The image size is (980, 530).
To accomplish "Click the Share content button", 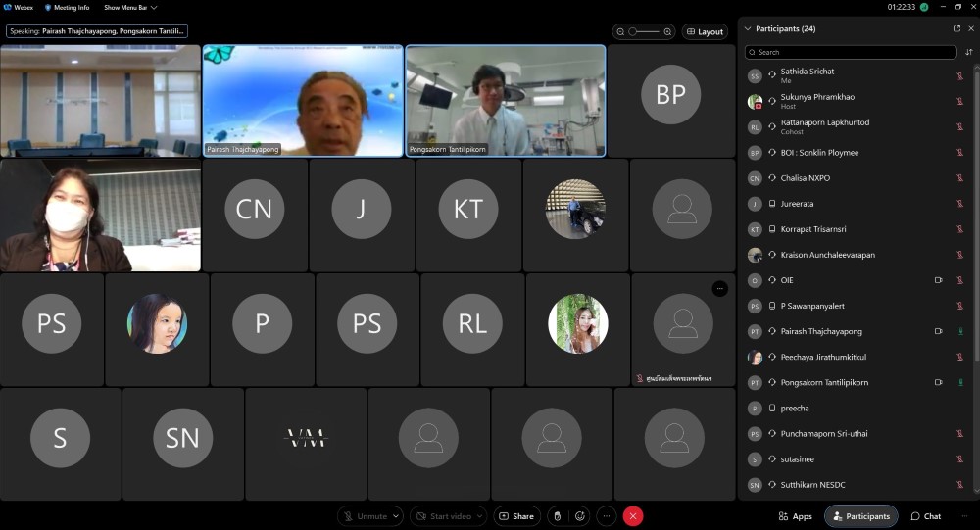I will [516, 516].
